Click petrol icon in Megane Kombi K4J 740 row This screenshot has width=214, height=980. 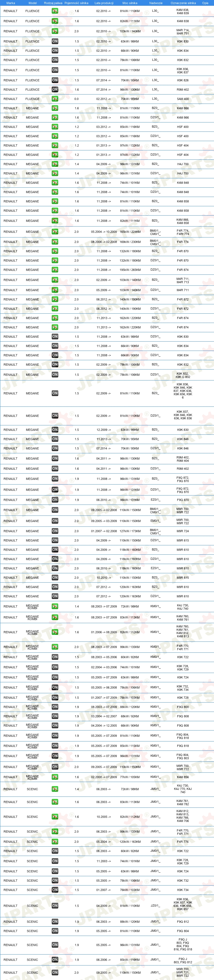[55, 606]
